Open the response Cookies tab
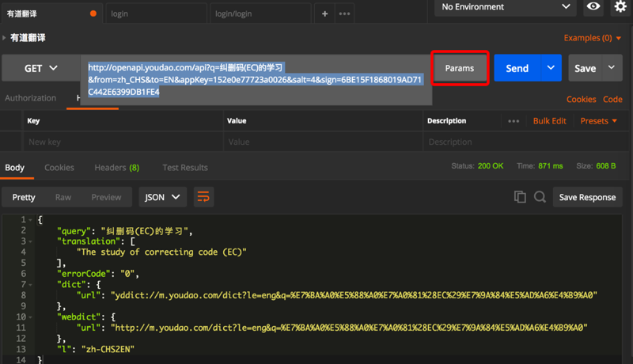 click(59, 168)
